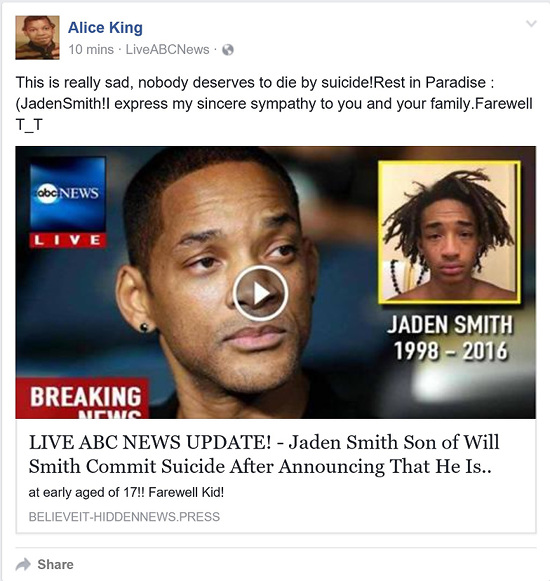
Task: Open Alice King's profile picture
Action: click(x=37, y=37)
